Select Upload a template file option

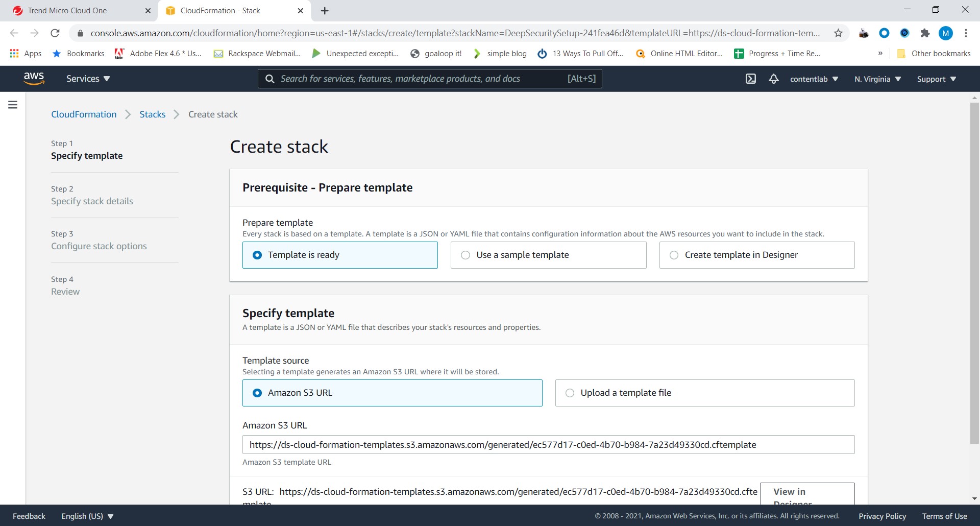coord(705,393)
